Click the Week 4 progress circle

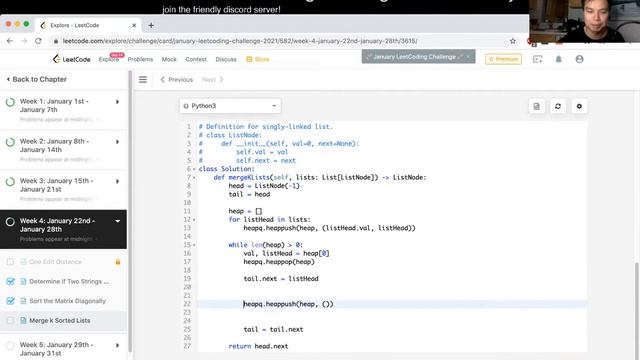(x=10, y=222)
